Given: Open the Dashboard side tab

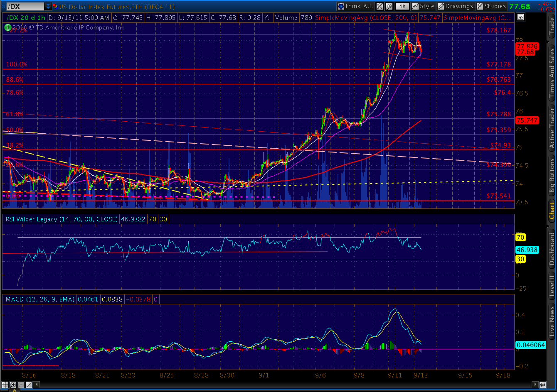Looking at the screenshot, I should coord(552,249).
